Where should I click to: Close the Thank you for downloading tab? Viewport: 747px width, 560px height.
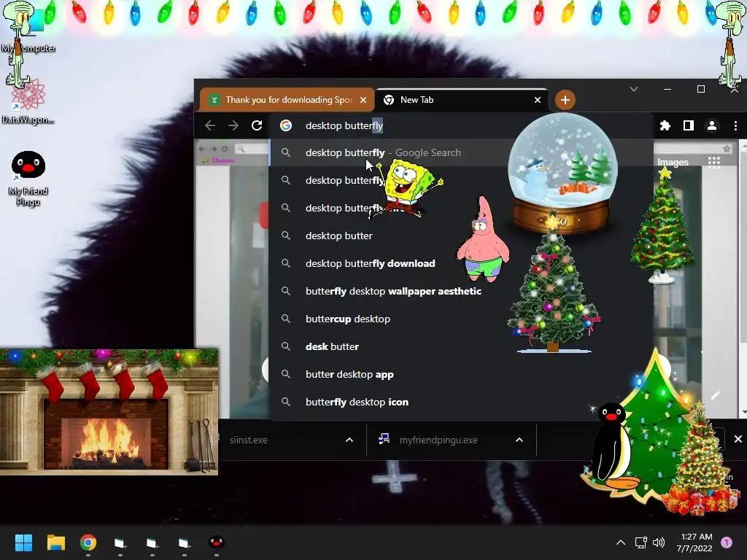click(363, 100)
